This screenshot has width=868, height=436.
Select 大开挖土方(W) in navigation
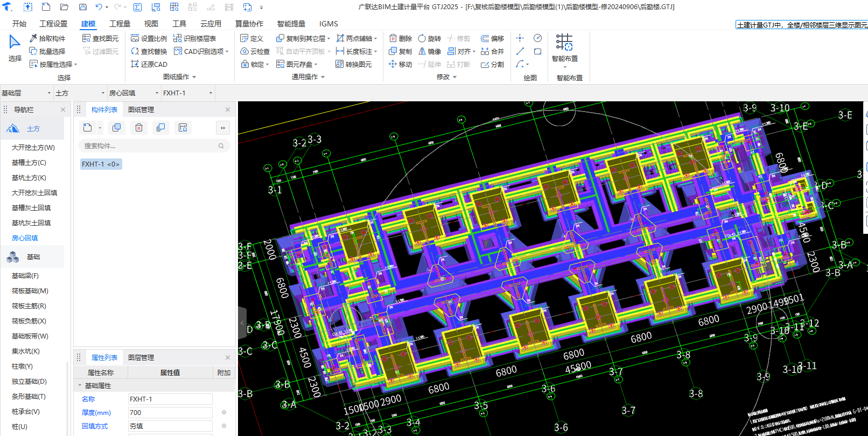(33, 147)
